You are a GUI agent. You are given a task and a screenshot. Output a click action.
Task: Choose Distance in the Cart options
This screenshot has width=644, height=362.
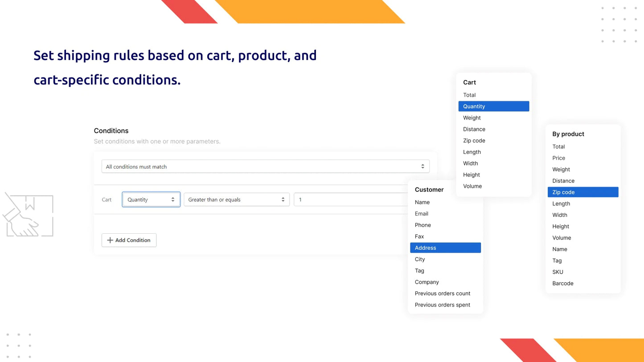(474, 129)
